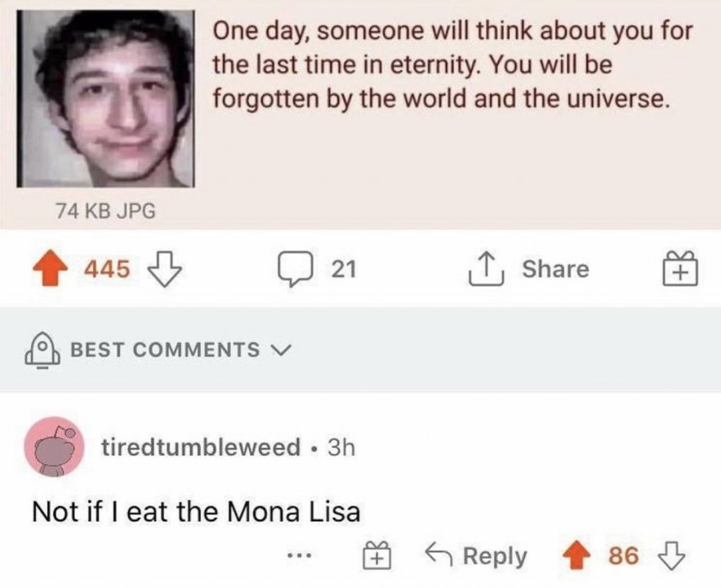Open the tiredtumbleweed username profile

(x=200, y=448)
